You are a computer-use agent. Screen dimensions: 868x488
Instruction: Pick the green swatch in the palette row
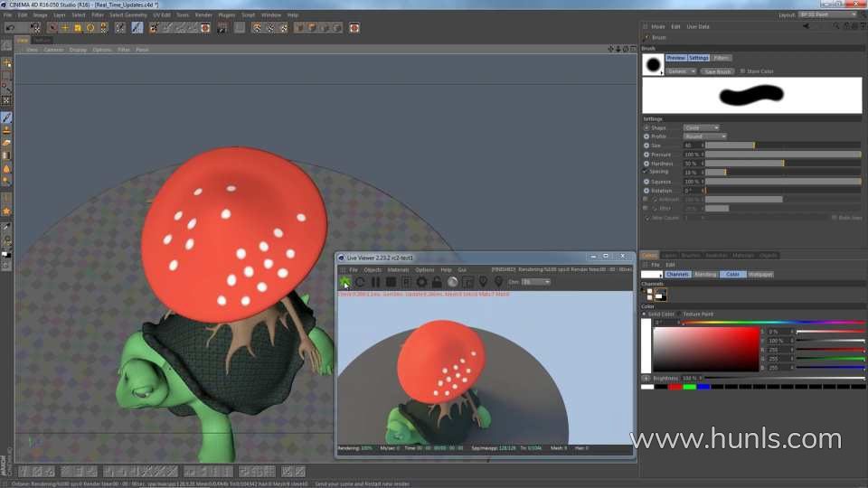tap(689, 387)
